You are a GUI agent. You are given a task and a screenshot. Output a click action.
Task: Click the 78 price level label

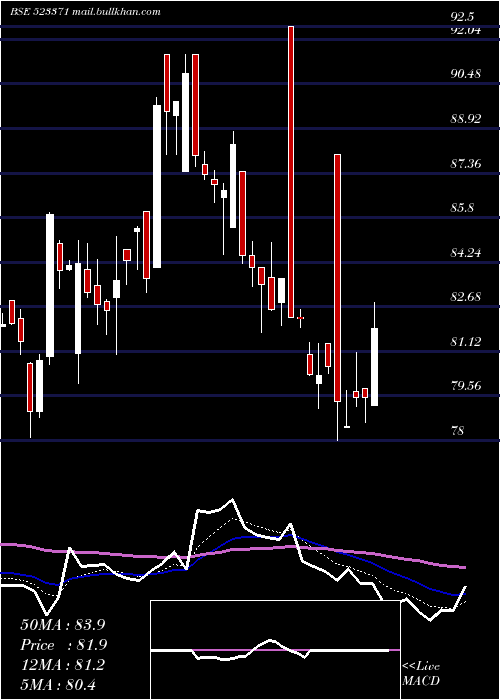pyautogui.click(x=458, y=431)
